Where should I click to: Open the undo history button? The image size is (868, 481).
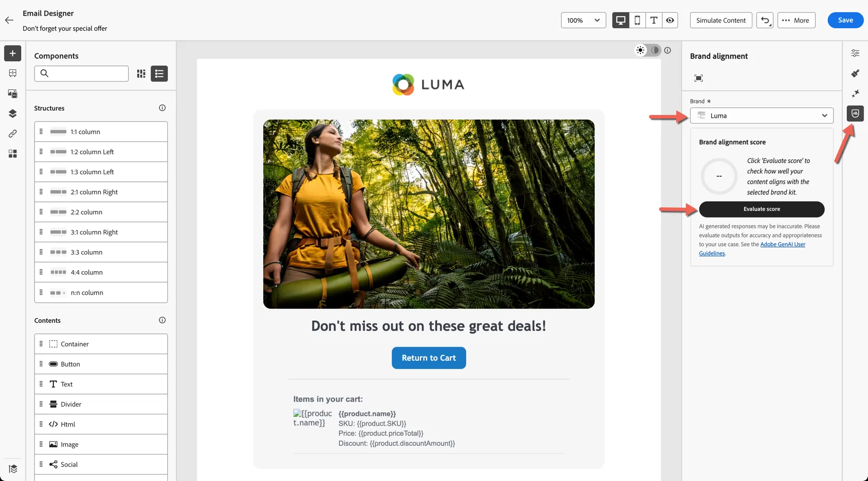click(765, 20)
